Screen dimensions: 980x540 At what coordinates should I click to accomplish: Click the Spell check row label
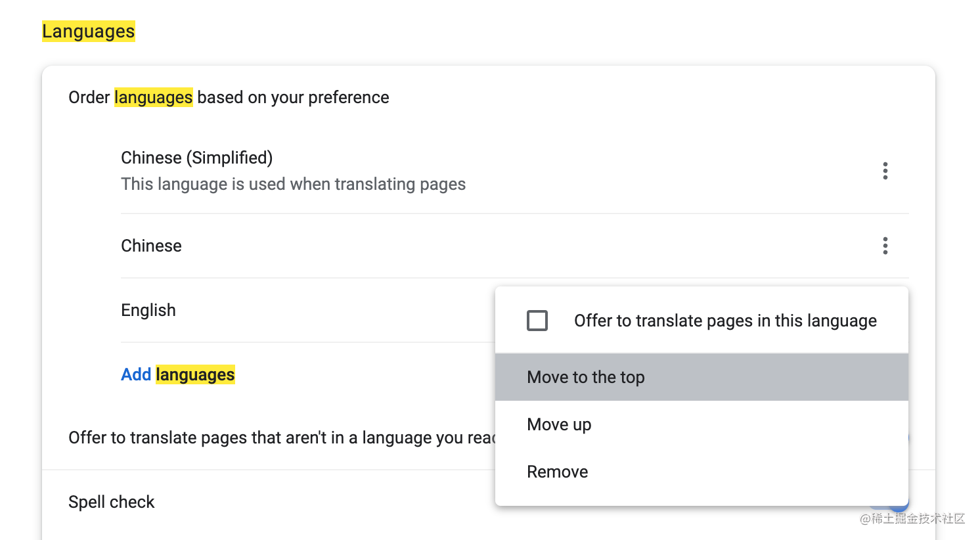pyautogui.click(x=112, y=502)
